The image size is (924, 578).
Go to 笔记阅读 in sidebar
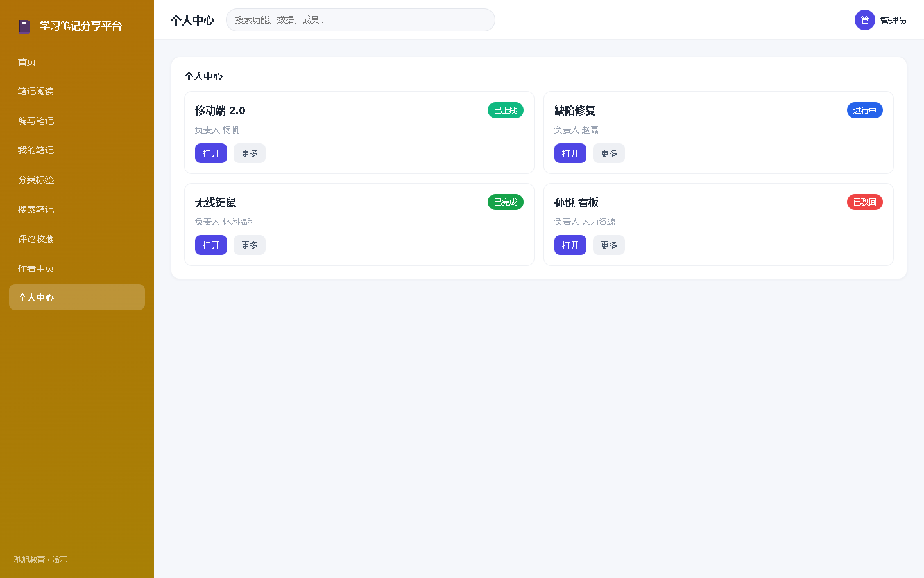77,91
